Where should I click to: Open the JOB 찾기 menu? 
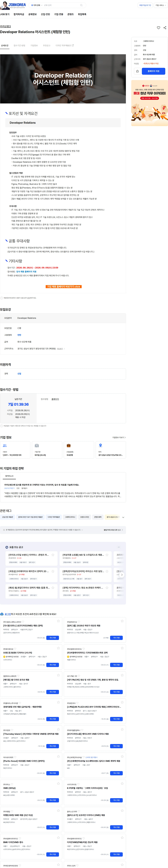5,14
